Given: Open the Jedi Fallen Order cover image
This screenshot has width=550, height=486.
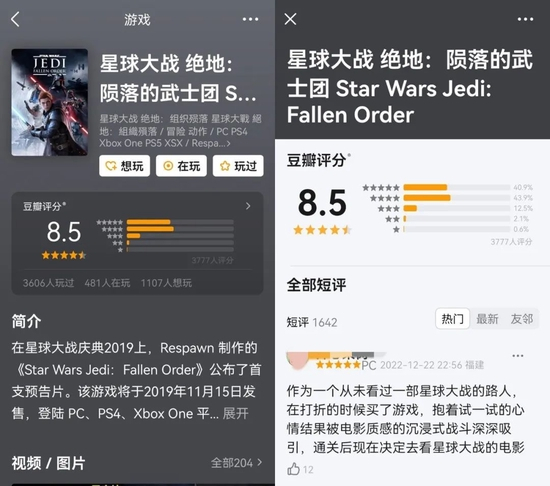Looking at the screenshot, I should (49, 102).
